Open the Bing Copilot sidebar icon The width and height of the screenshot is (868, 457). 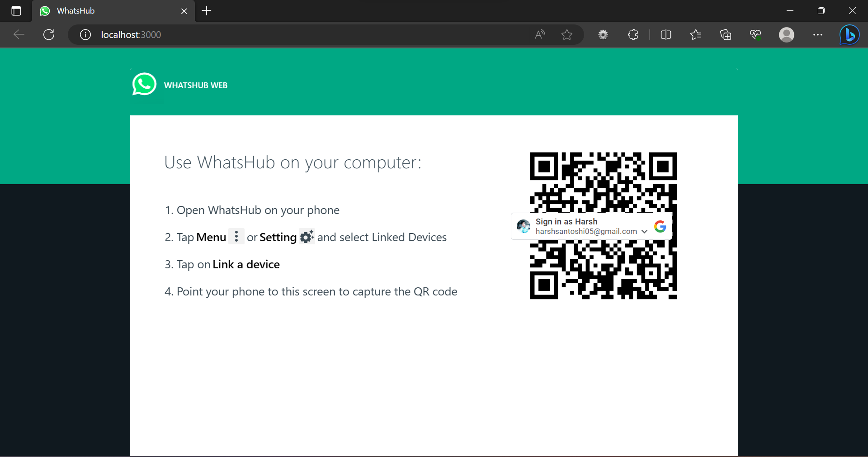pyautogui.click(x=849, y=35)
